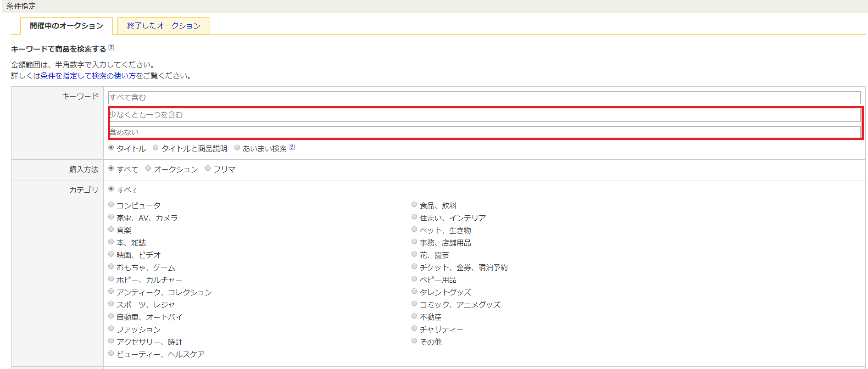Select 本、雑誌 category radio
868x369 pixels.
(x=111, y=242)
